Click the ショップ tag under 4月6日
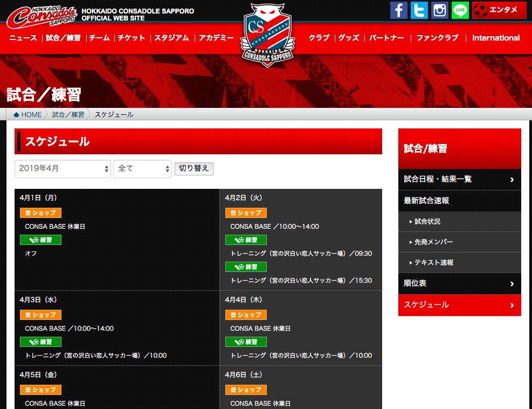 pos(246,390)
